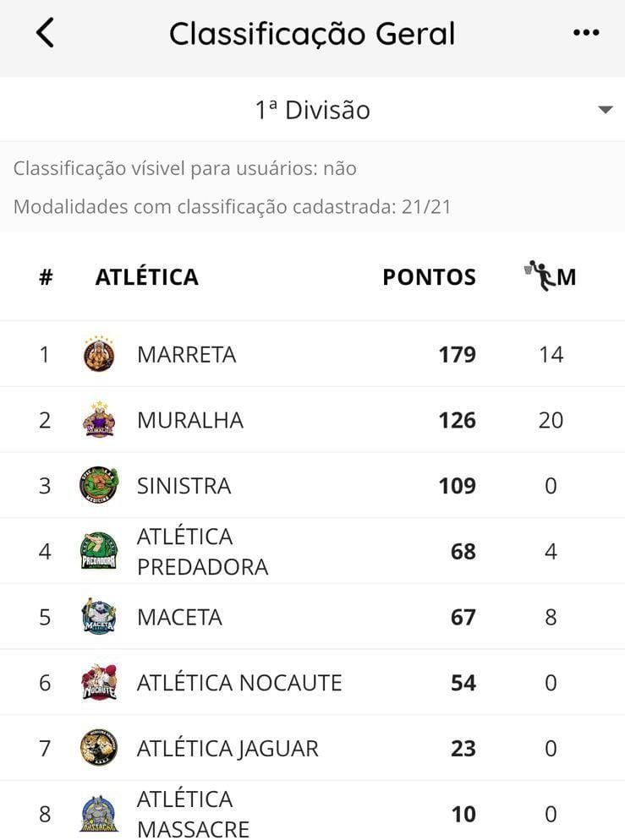Tap the Sinistra team logo
The width and height of the screenshot is (625, 840).
99,485
